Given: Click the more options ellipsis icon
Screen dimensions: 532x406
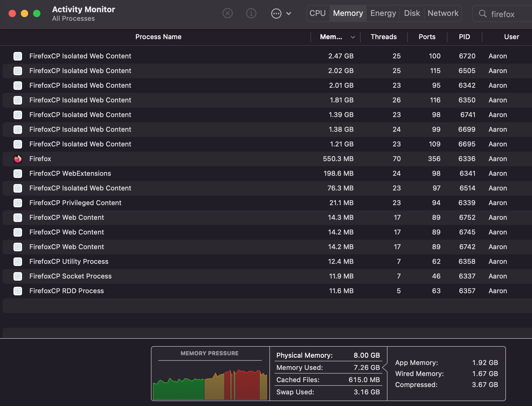Looking at the screenshot, I should pos(276,13).
